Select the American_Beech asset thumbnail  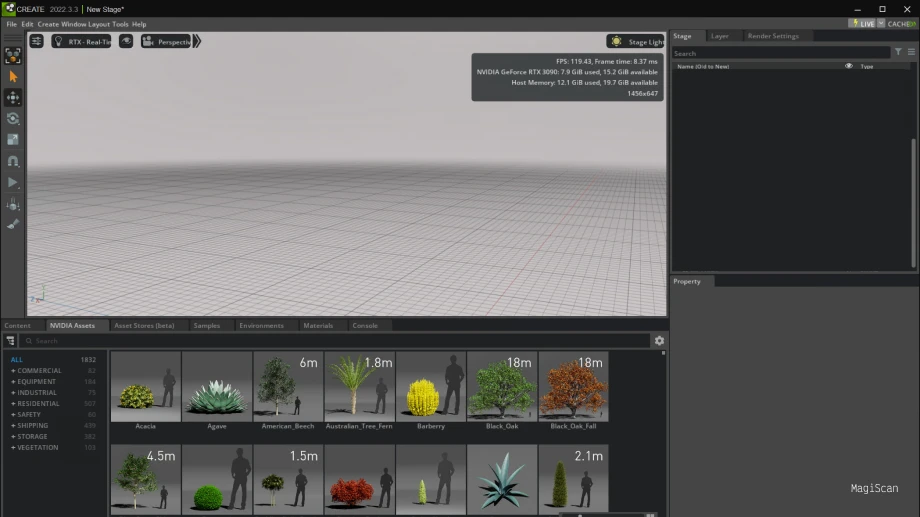288,386
